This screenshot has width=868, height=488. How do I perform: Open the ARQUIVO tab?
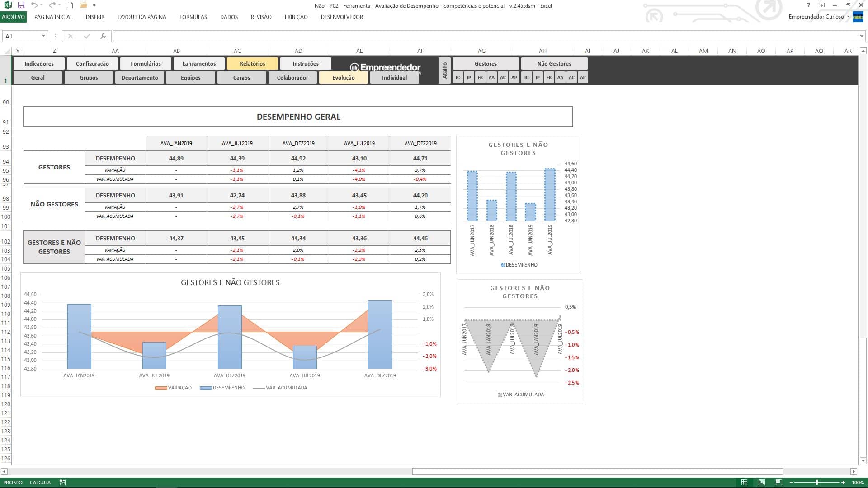(x=13, y=17)
